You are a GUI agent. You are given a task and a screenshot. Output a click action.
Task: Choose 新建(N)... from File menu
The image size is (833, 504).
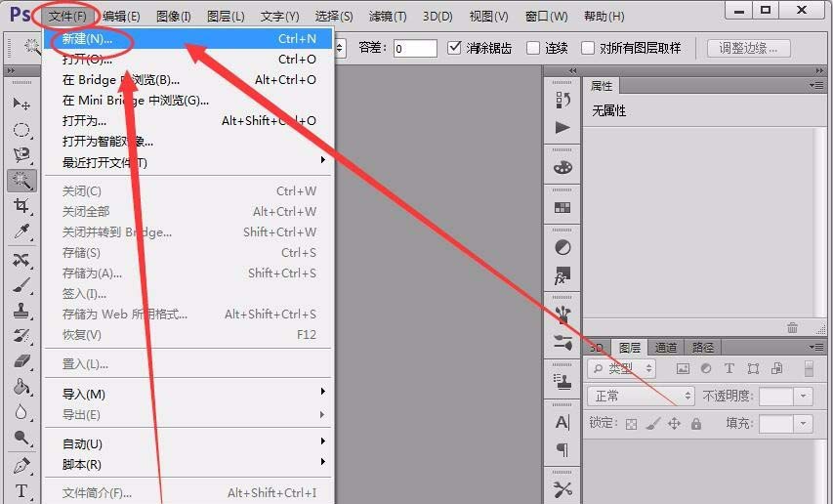(x=188, y=39)
